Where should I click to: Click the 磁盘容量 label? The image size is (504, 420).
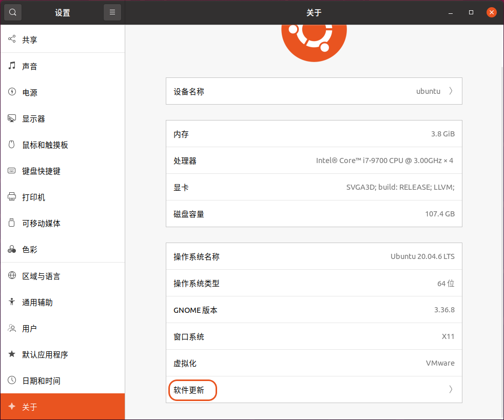coord(189,214)
